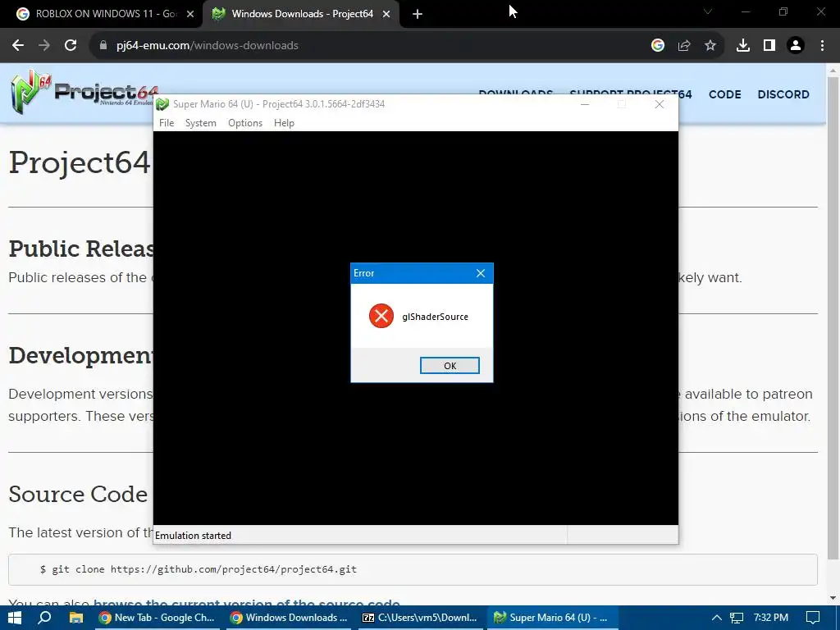
Task: Open the DISCORD link in the site header
Action: pos(783,94)
